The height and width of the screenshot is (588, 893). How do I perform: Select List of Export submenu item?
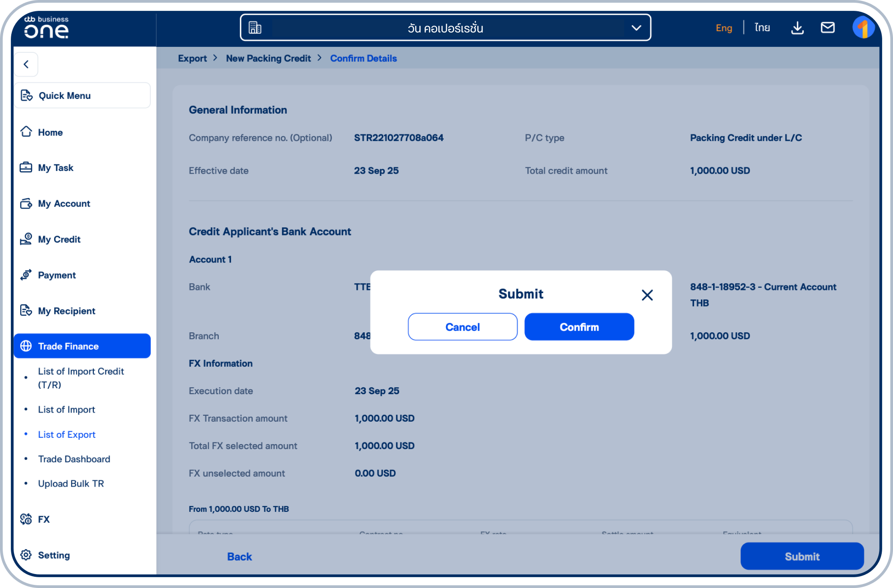click(67, 434)
